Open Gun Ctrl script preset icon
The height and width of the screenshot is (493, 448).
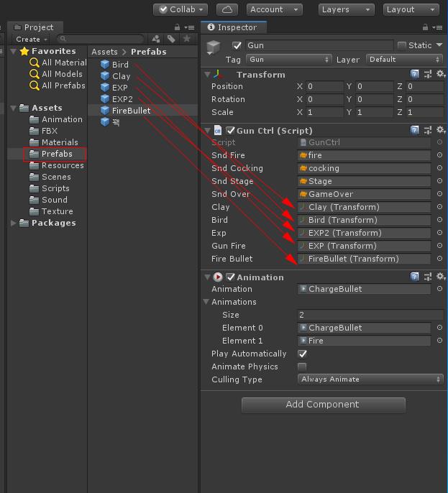coord(428,130)
